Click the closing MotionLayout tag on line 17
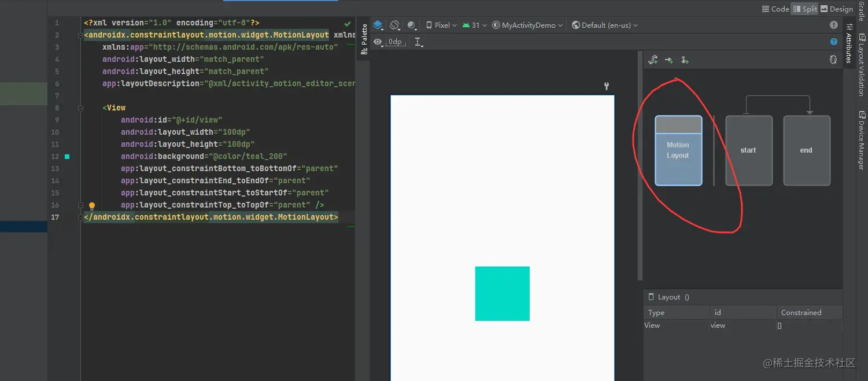This screenshot has width=868, height=381. [x=211, y=217]
